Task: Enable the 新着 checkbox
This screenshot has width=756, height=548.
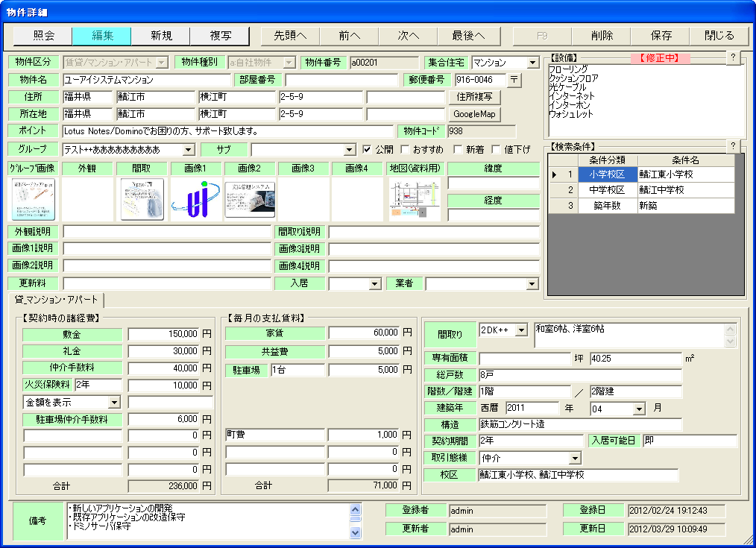Action: (458, 149)
